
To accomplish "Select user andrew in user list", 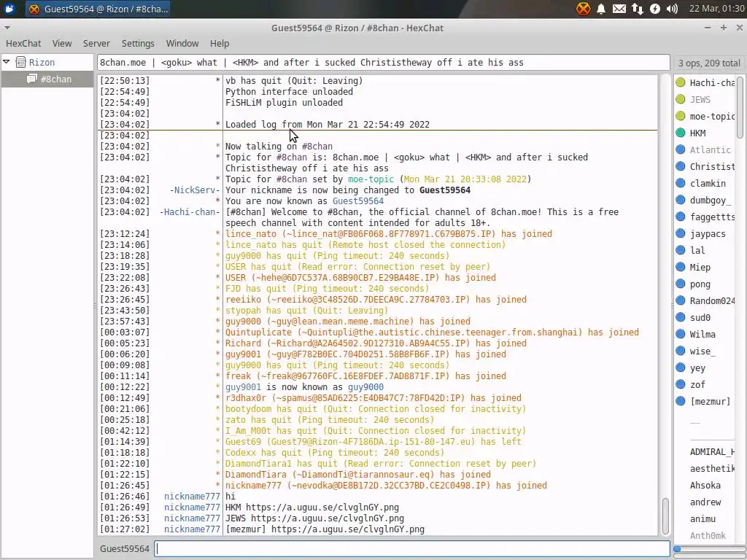I will tap(705, 502).
